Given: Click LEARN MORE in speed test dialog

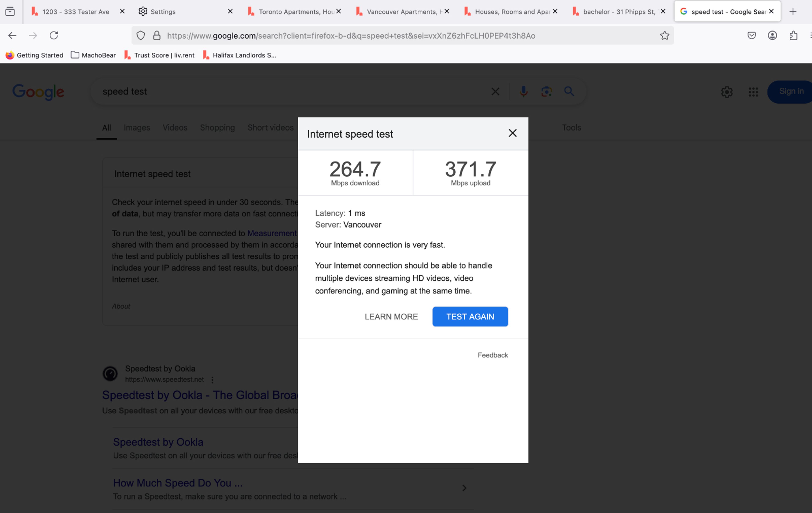Looking at the screenshot, I should (x=391, y=316).
